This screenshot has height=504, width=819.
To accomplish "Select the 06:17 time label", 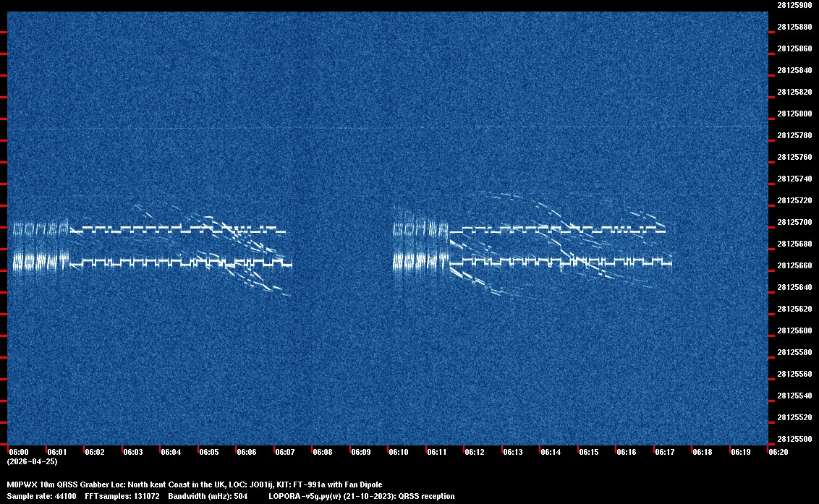I will [x=664, y=452].
